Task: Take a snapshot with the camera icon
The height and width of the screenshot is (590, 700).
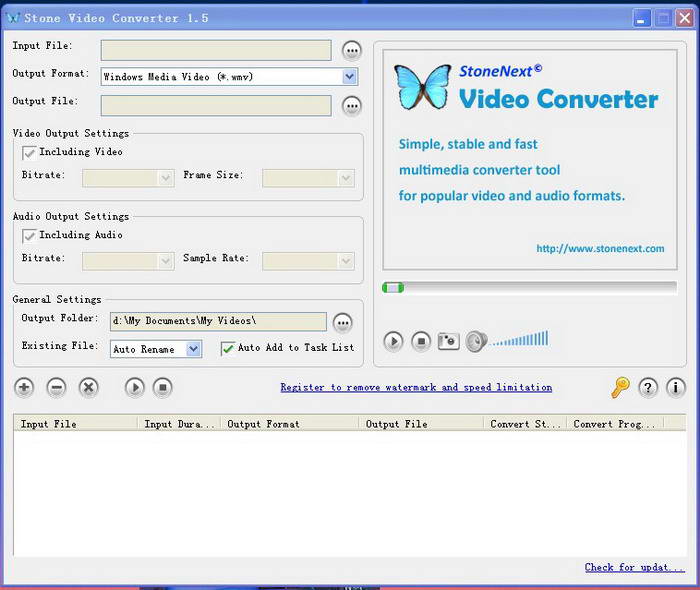Action: (x=448, y=341)
